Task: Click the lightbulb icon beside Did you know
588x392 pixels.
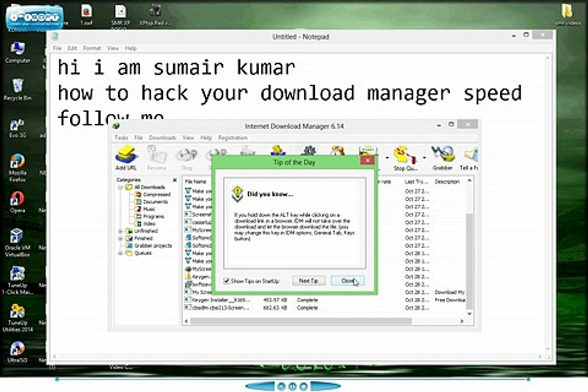Action: [237, 193]
